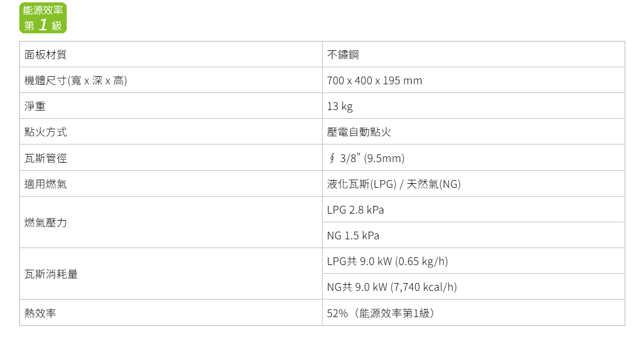This screenshot has height=337, width=644.
Task: Click the NG共 9.0 kW (7,740 kcal/h) value
Action: pos(392,287)
